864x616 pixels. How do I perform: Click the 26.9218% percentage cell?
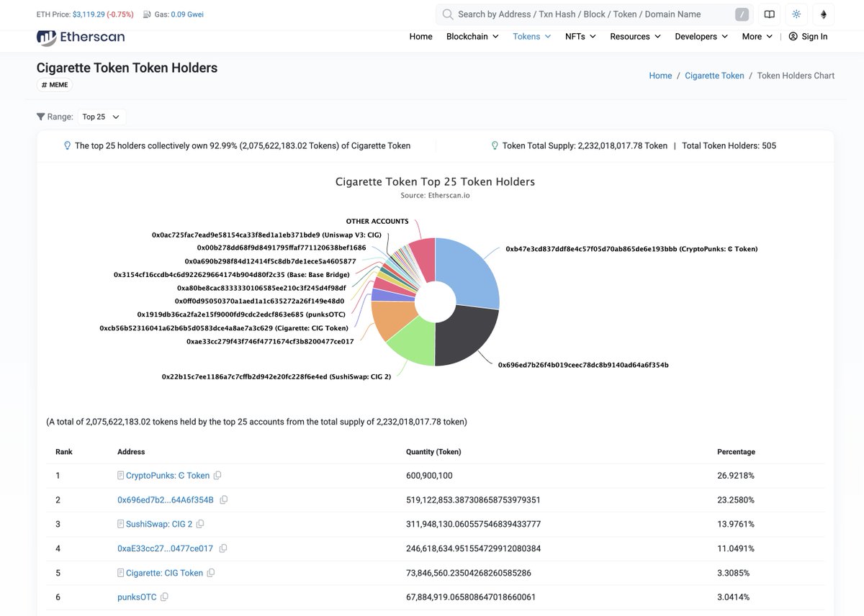coord(736,476)
